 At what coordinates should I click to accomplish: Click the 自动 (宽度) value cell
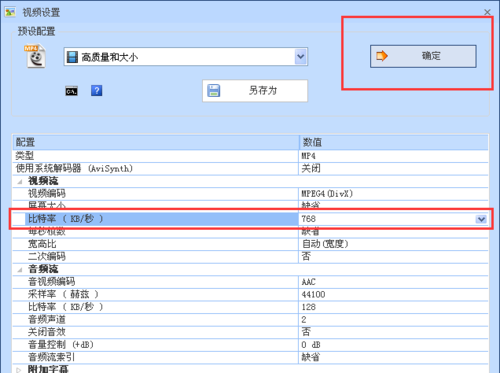tap(393, 244)
